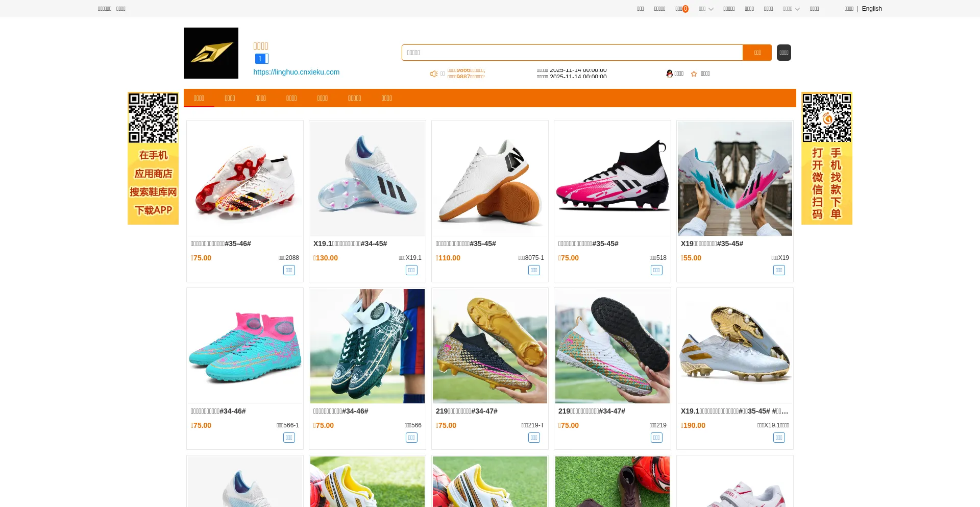The height and width of the screenshot is (507, 980).
Task: Click the star favorite icon
Action: [694, 74]
